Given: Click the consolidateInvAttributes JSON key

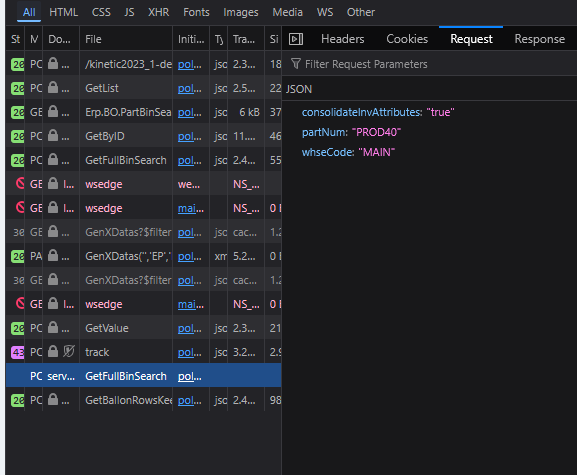Looking at the screenshot, I should (x=362, y=112).
